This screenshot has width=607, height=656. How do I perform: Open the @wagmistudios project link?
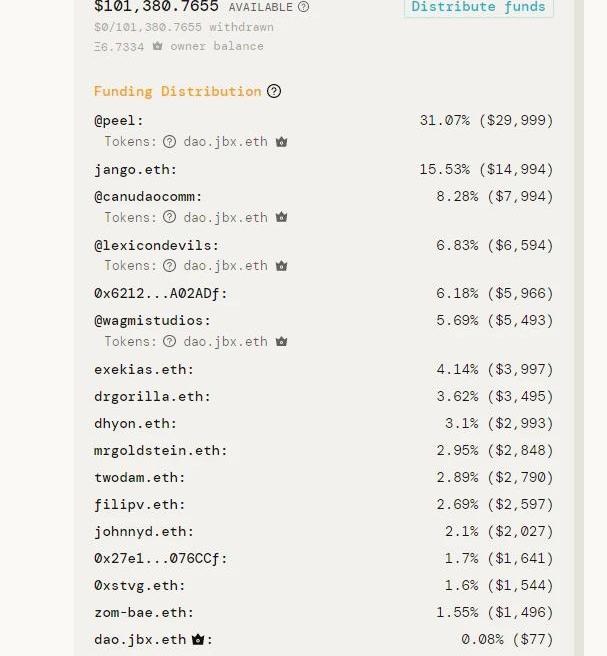pyautogui.click(x=149, y=320)
